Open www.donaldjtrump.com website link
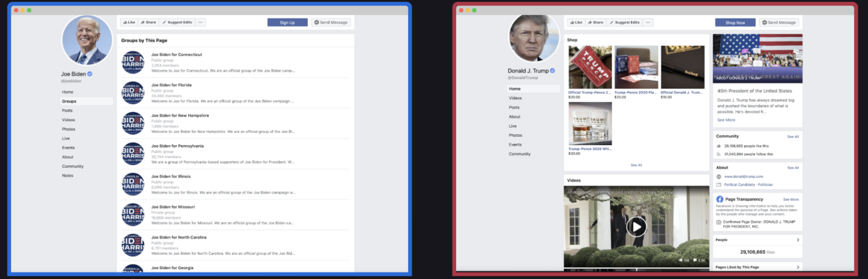Viewport: 868px width, 279px height. 744,177
